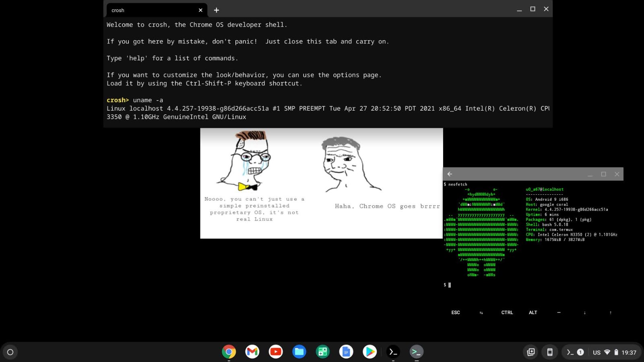This screenshot has width=644, height=362.
Task: Tap the CTRL key in Termux
Action: point(507,313)
